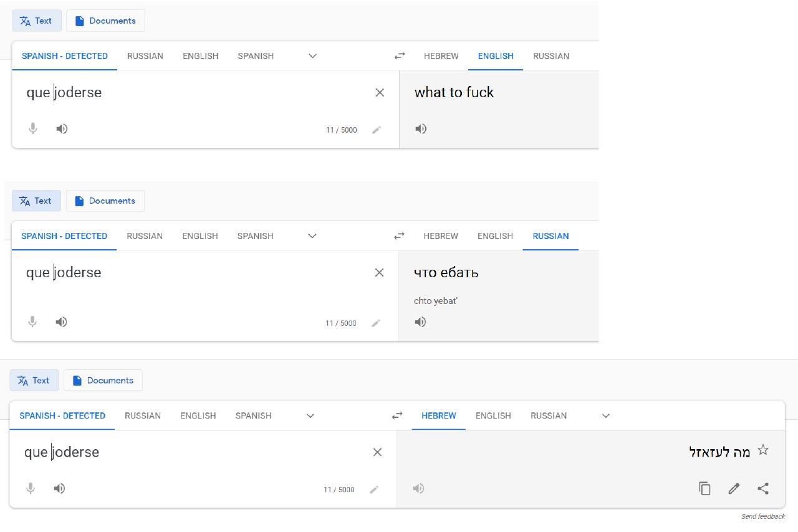
Task: Copy the Hebrew translation to clipboard
Action: pos(704,488)
